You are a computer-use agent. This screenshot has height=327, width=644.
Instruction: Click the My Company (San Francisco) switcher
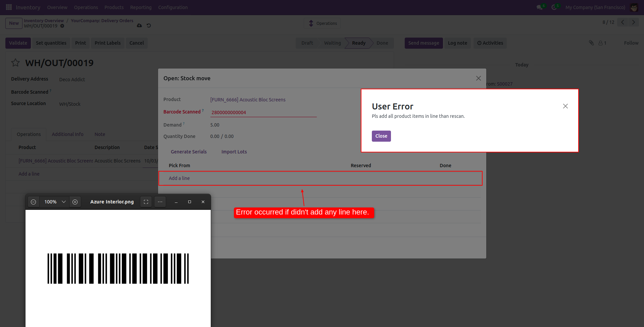pos(595,7)
